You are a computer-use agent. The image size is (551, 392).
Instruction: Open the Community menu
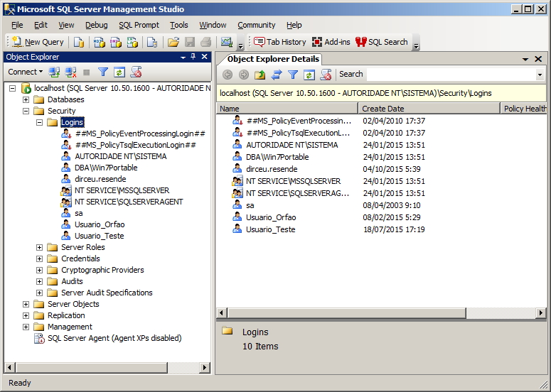[x=256, y=25]
